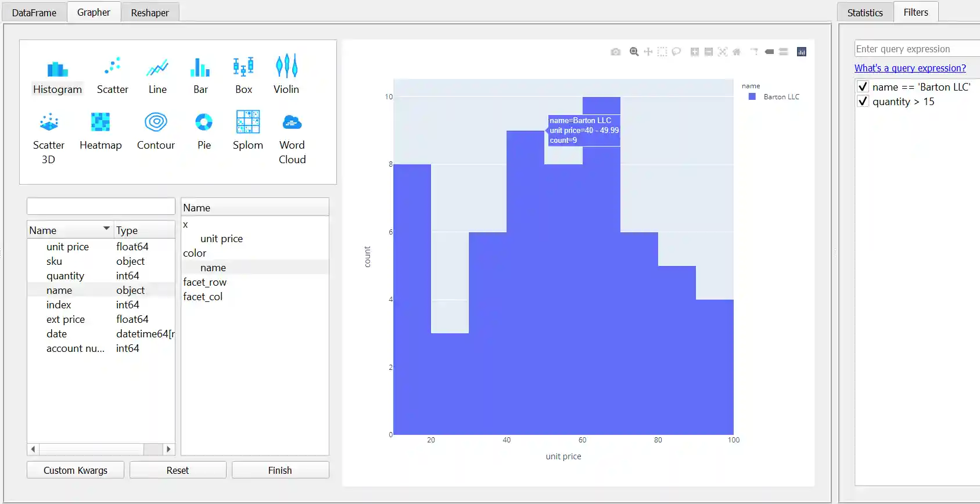Click the 'facet_col' argument row
The width and height of the screenshot is (980, 504).
[255, 297]
